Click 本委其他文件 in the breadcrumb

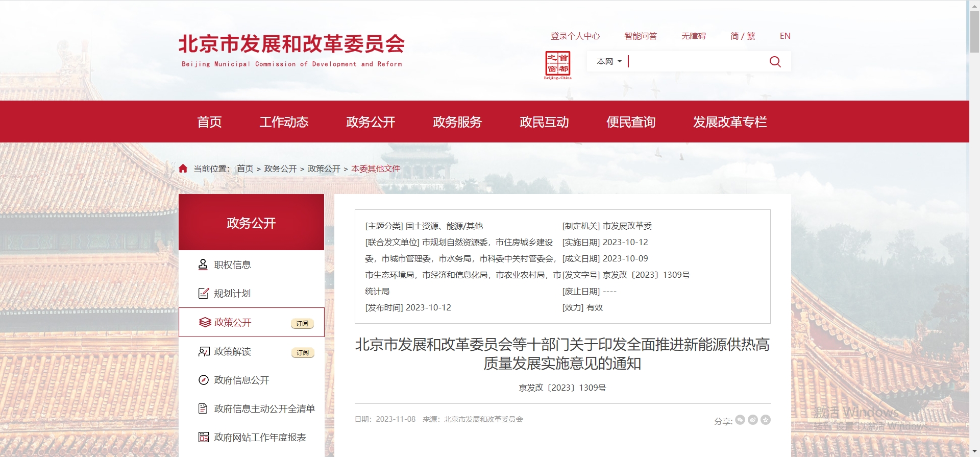[x=376, y=169]
